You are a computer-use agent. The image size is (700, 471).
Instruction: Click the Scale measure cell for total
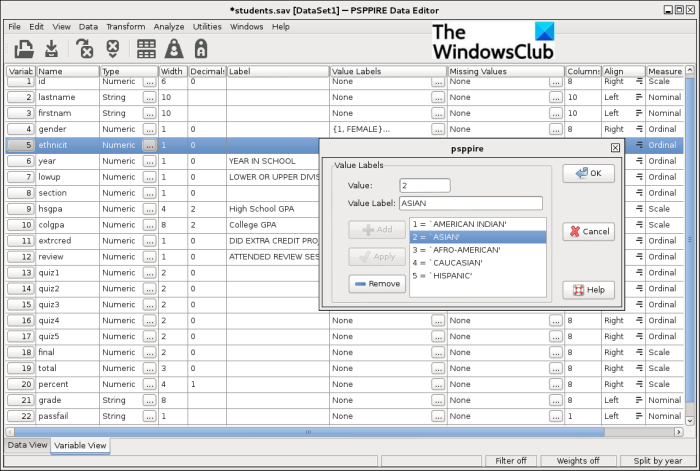pyautogui.click(x=665, y=368)
